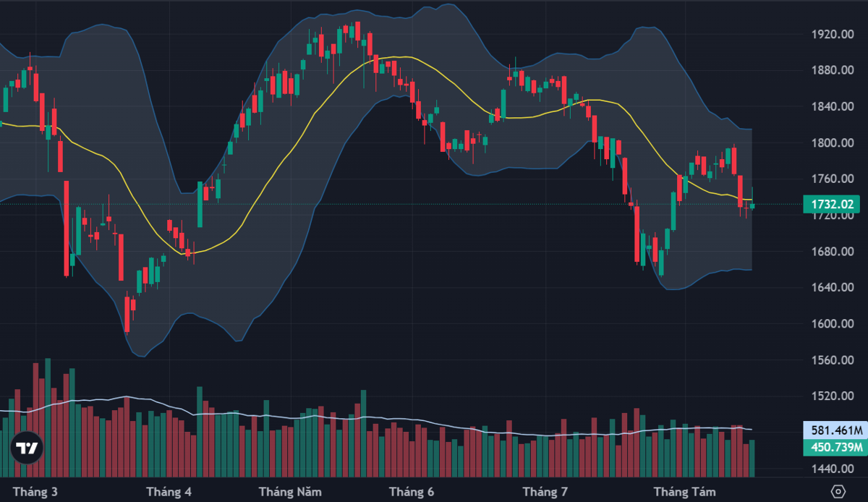This screenshot has width=868, height=502.
Task: Click the TradingView logo icon
Action: coord(27,448)
